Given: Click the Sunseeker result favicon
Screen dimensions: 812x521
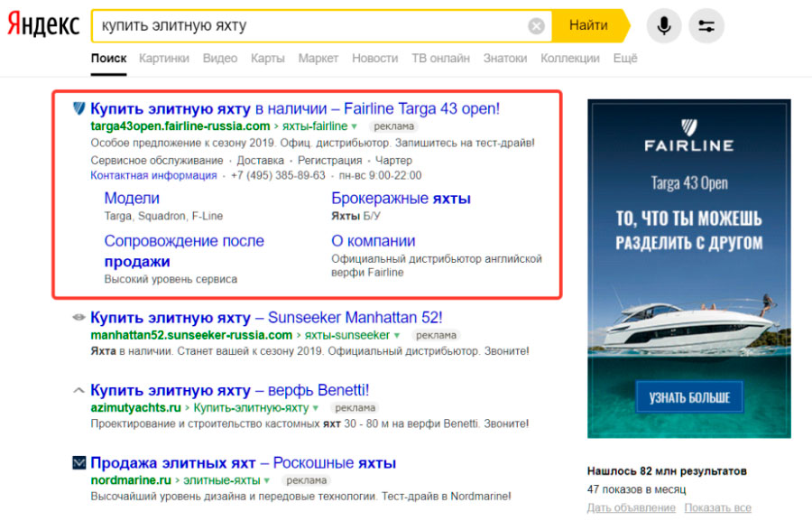Looking at the screenshot, I should point(79,318).
